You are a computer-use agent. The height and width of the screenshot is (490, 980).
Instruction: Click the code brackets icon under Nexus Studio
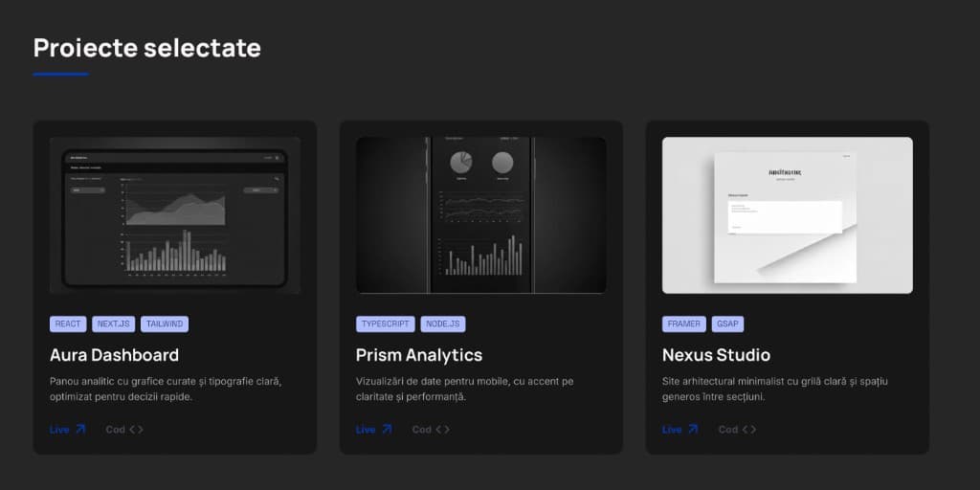[x=748, y=430]
